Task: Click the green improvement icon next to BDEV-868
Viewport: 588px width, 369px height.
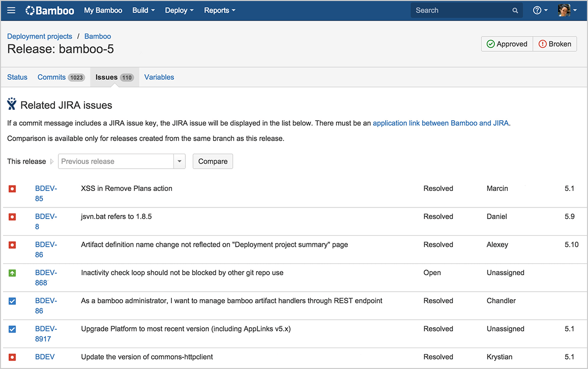Action: click(12, 273)
